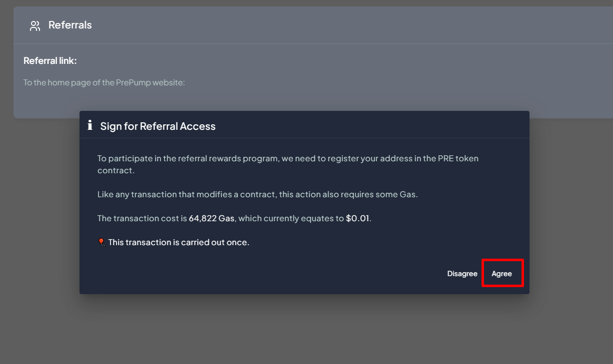Click the $0.01 cost value
This screenshot has width=613, height=364.
click(x=357, y=218)
